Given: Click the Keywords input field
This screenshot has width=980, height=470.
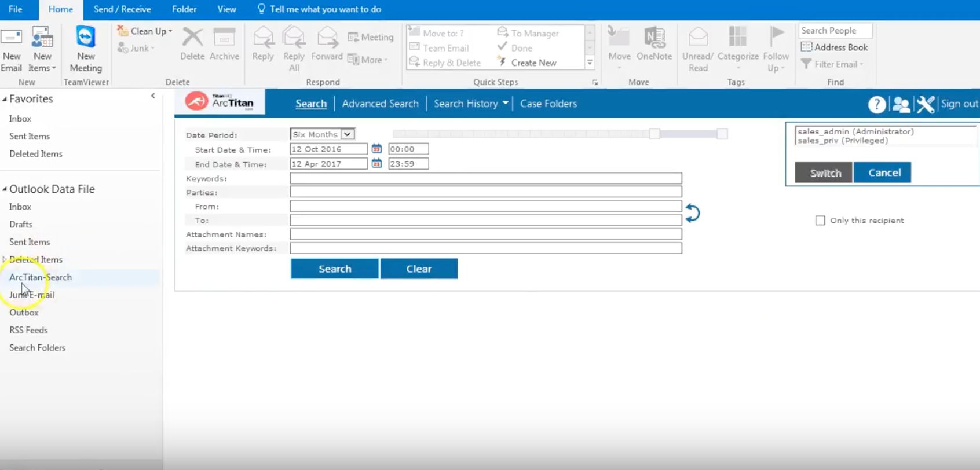Looking at the screenshot, I should [486, 178].
